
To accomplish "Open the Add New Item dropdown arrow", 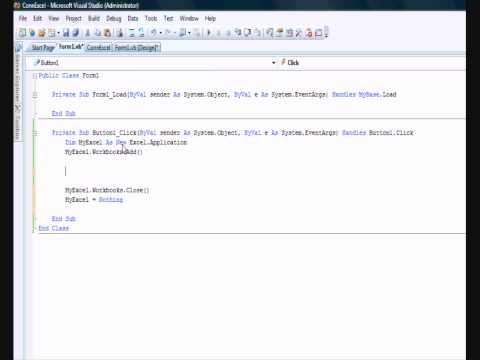I will coord(58,33).
